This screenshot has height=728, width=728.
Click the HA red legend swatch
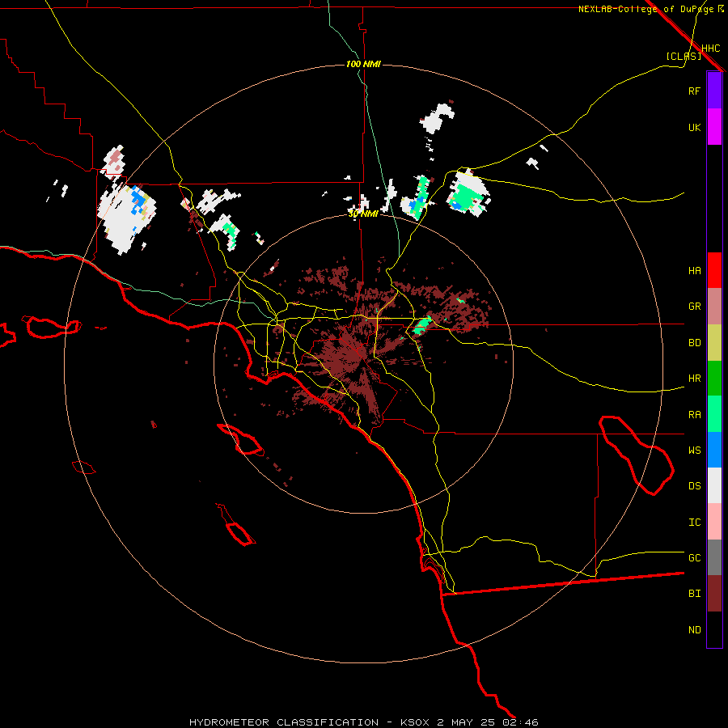click(x=714, y=270)
